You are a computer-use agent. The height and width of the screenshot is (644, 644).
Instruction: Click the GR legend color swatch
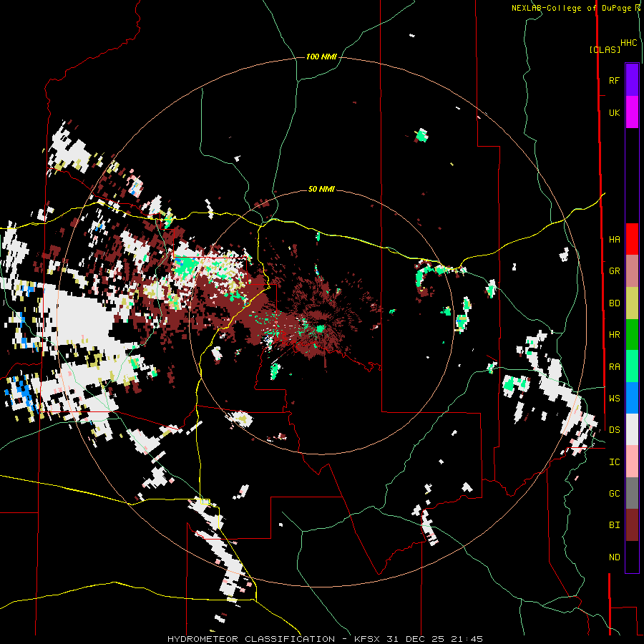[x=632, y=270]
